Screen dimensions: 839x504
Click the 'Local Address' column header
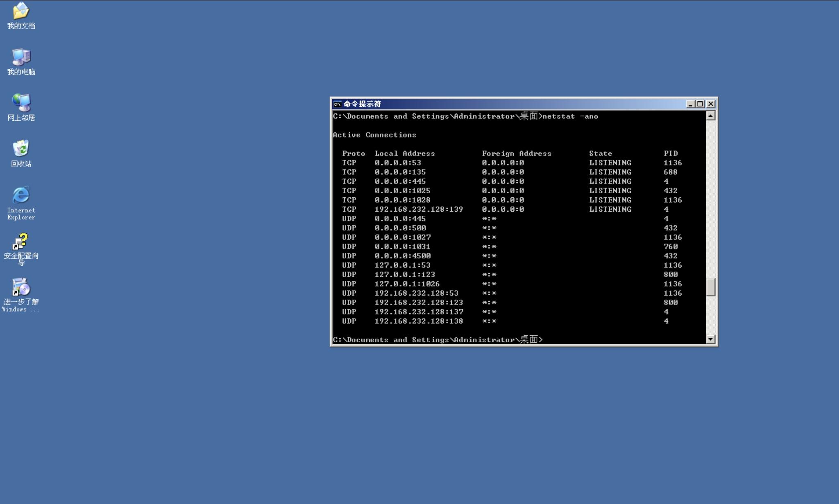point(405,154)
